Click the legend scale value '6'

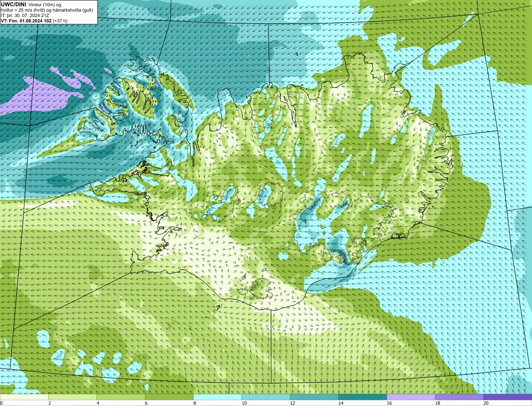click(x=146, y=403)
